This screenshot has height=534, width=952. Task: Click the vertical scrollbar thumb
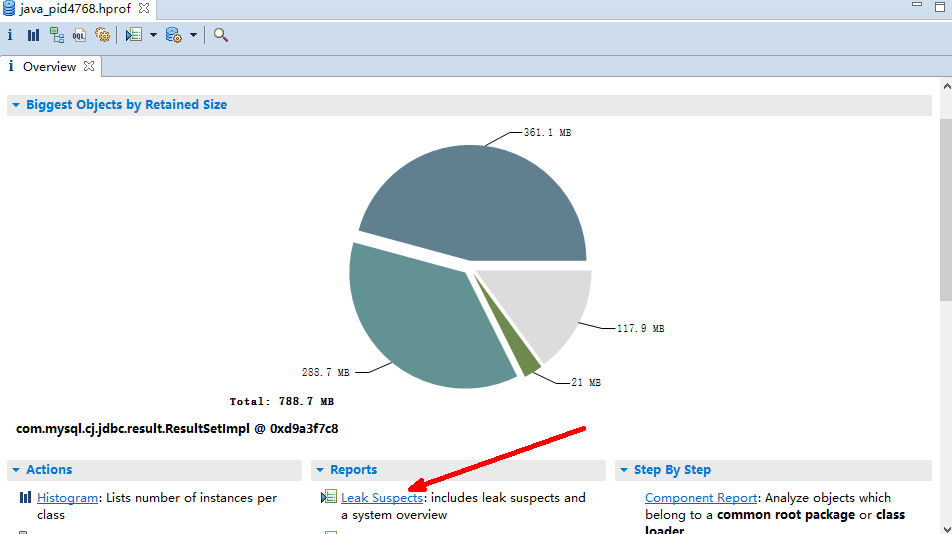pyautogui.click(x=946, y=209)
